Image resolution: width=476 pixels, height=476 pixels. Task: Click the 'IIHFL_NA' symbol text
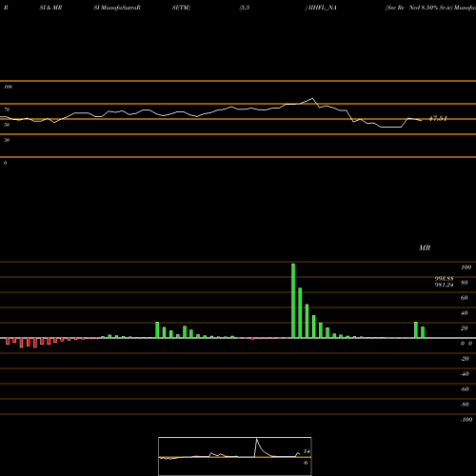(323, 8)
